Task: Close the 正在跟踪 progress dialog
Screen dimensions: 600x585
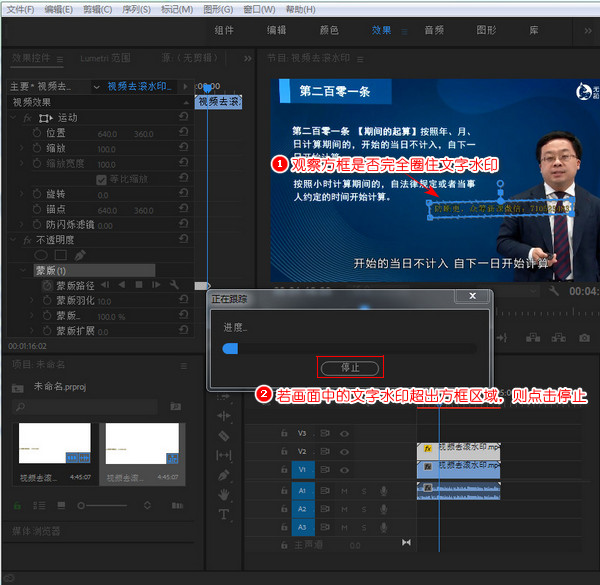Action: pos(473,296)
